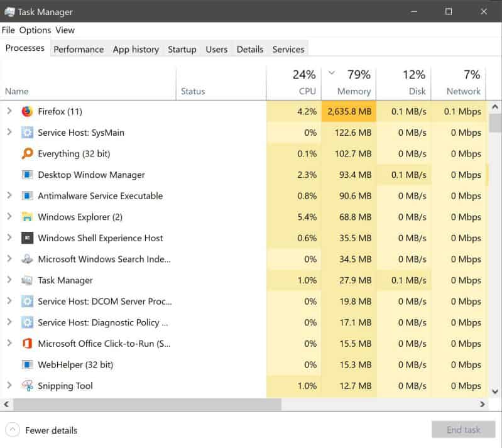Click the Windows Explorer folder icon
The image size is (502, 448).
pyautogui.click(x=27, y=217)
